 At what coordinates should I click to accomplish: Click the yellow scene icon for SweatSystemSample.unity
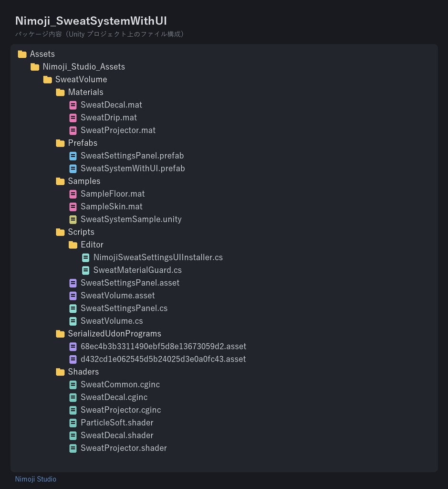(73, 220)
